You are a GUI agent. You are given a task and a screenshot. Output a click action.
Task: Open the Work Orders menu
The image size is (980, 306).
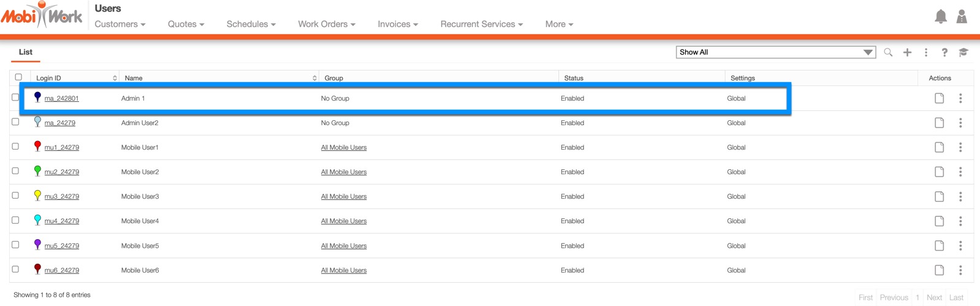click(x=326, y=25)
